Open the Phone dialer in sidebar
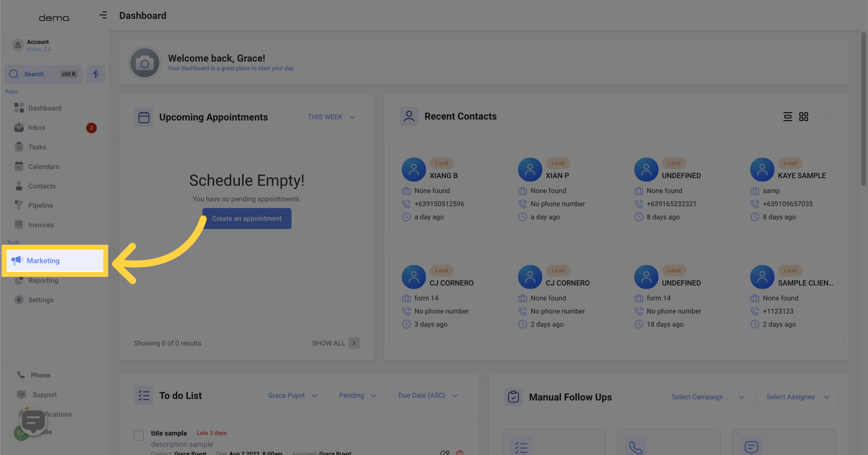 [40, 375]
